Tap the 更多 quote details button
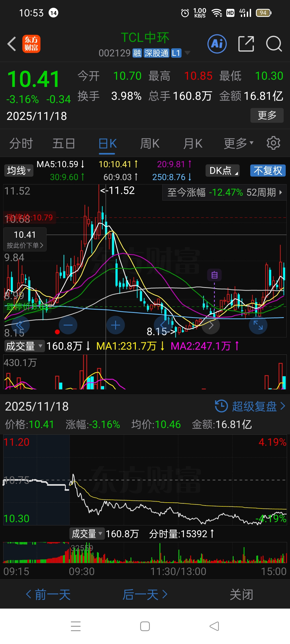Viewport: 290px width, 644px height. pyautogui.click(x=267, y=115)
